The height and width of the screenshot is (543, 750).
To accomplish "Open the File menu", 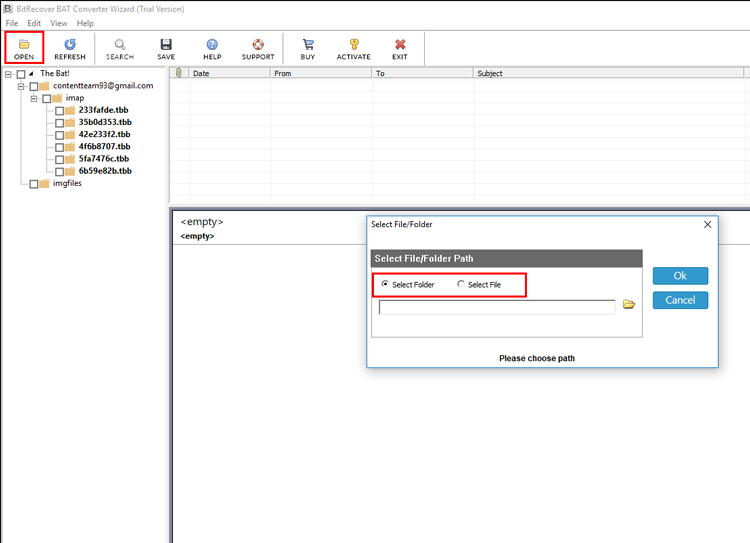I will (11, 23).
